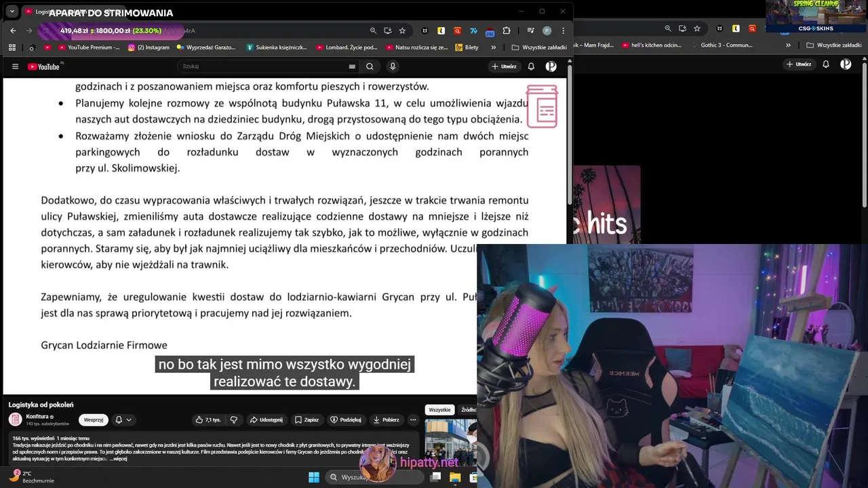Open the YouTube Premium bookmark
The image size is (868, 488).
pos(89,47)
